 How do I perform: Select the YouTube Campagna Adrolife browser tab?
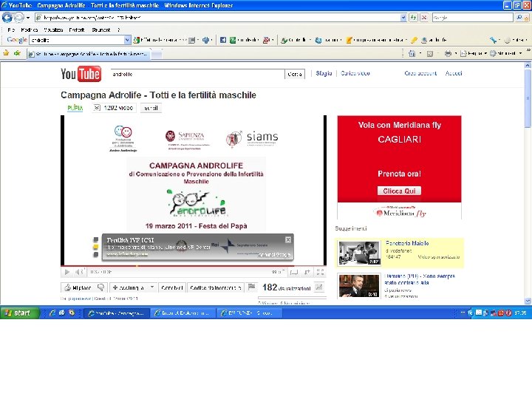pos(89,54)
